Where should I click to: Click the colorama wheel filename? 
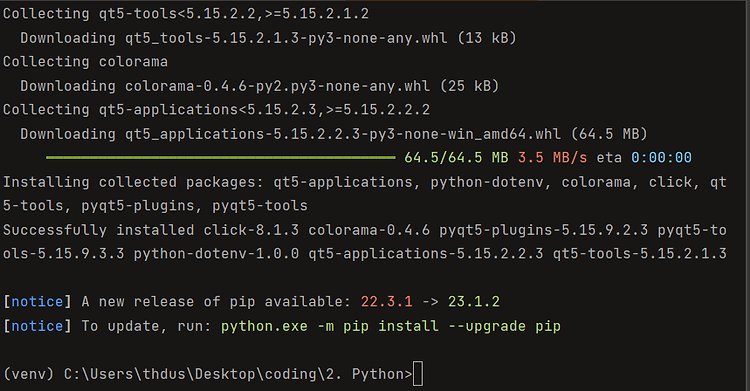tap(277, 86)
